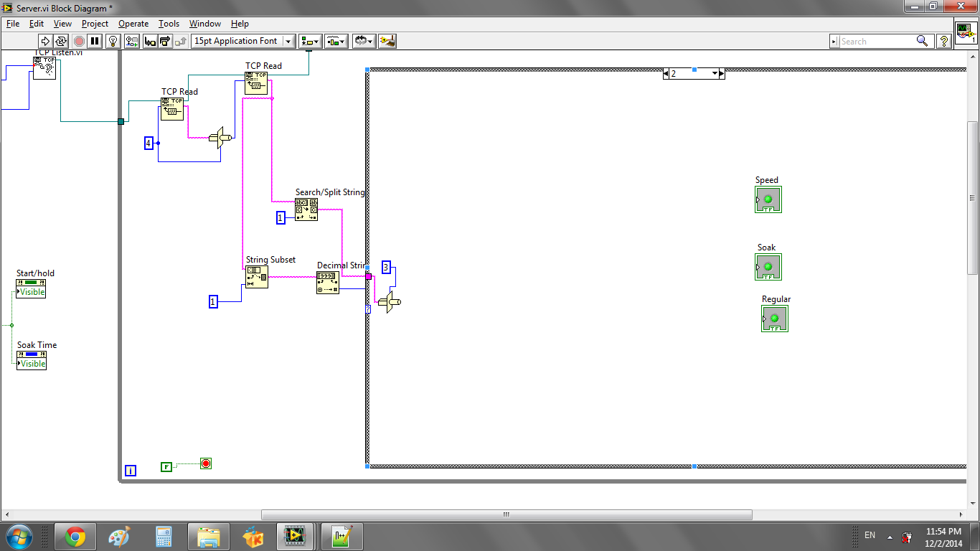Click the case selector question mark terminal
The image size is (980, 551).
point(368,309)
